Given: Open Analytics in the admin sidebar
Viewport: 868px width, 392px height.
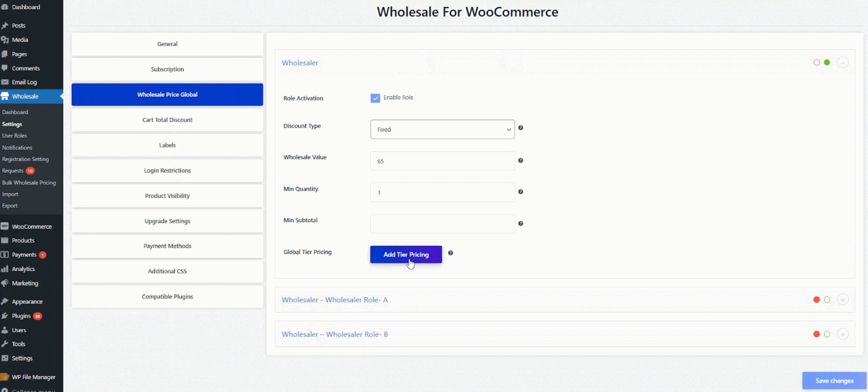Looking at the screenshot, I should tap(23, 269).
